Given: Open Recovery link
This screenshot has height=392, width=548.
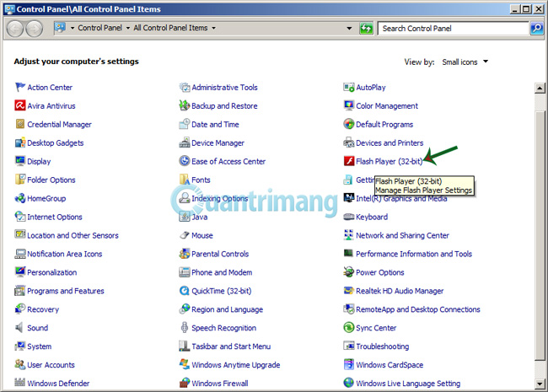Looking at the screenshot, I should [43, 309].
